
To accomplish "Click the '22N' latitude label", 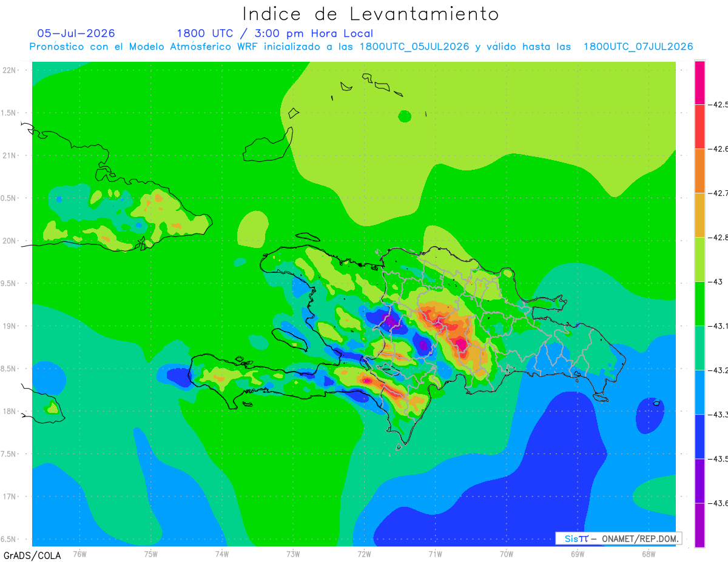I will coord(9,70).
